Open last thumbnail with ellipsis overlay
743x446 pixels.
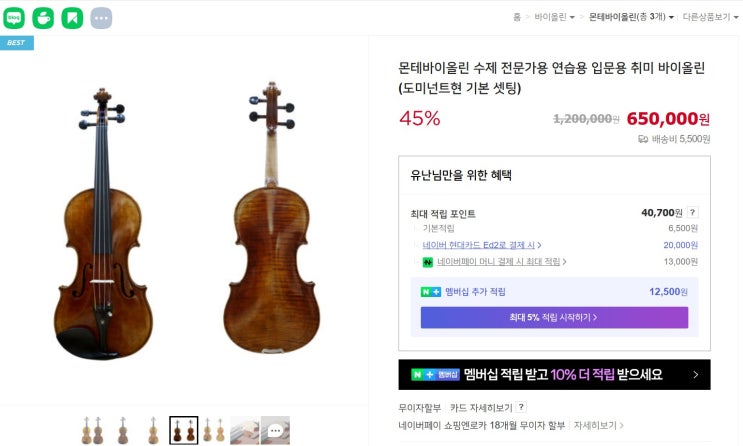tap(275, 430)
